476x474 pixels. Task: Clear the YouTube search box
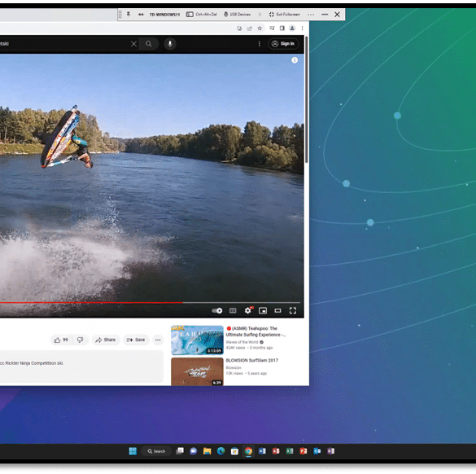click(133, 44)
